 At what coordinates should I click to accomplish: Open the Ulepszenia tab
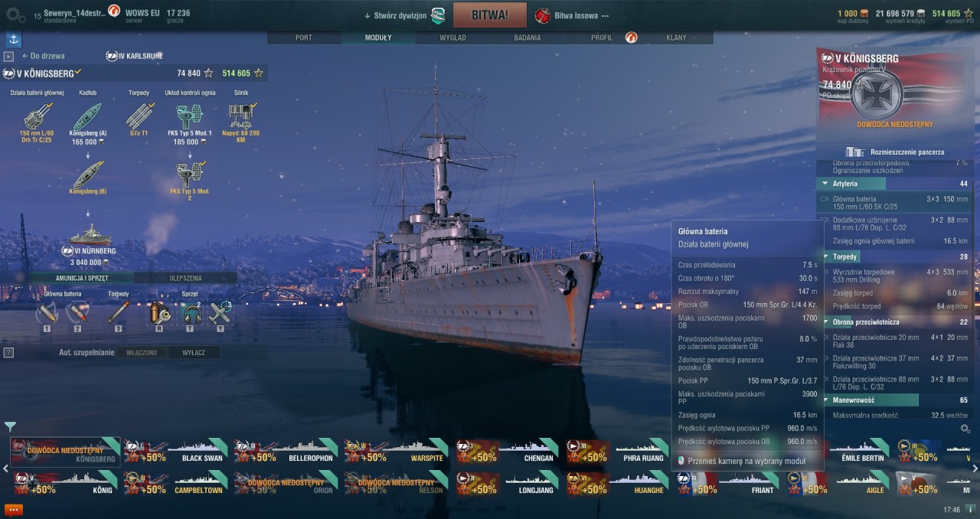[185, 279]
